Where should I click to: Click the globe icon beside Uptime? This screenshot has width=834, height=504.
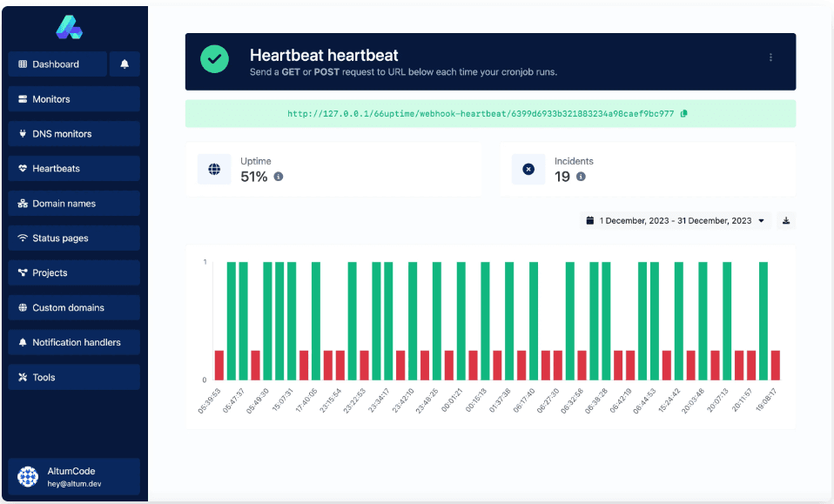coord(214,169)
